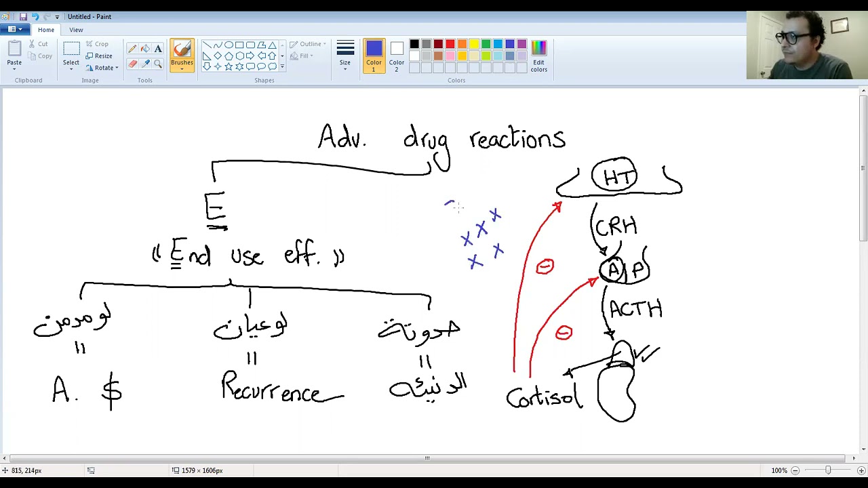Select the Text tool
Viewport: 868px width, 488px height.
(158, 49)
